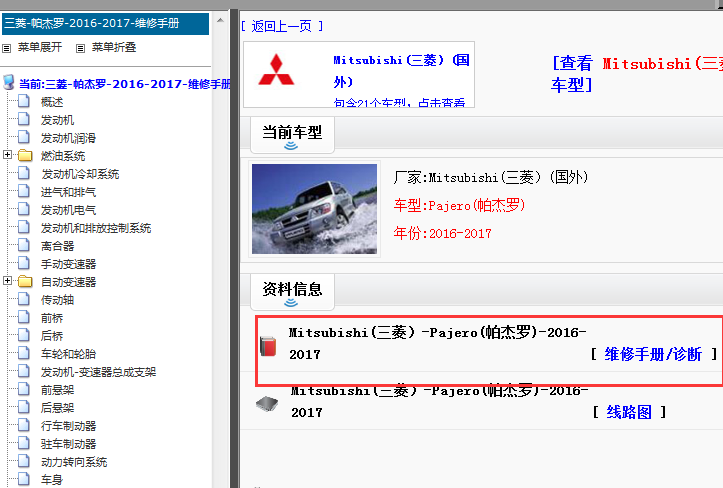Viewport: 723px width, 488px height.
Task: Click the page icon next to 后桥
Action: (x=24, y=335)
